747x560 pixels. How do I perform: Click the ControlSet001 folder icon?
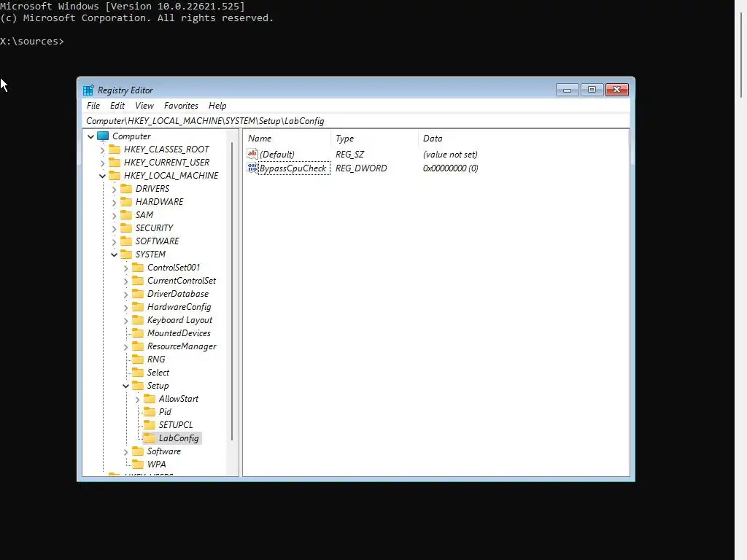[x=138, y=268]
